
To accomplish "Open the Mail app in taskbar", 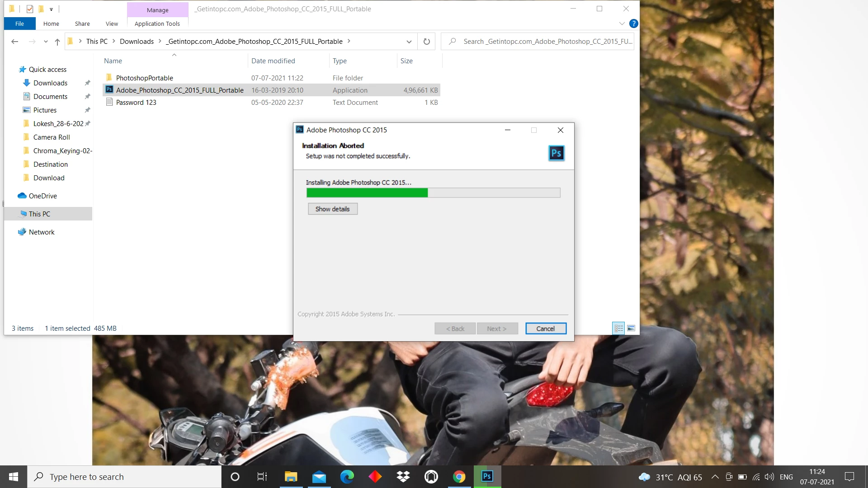I will pos(319,477).
